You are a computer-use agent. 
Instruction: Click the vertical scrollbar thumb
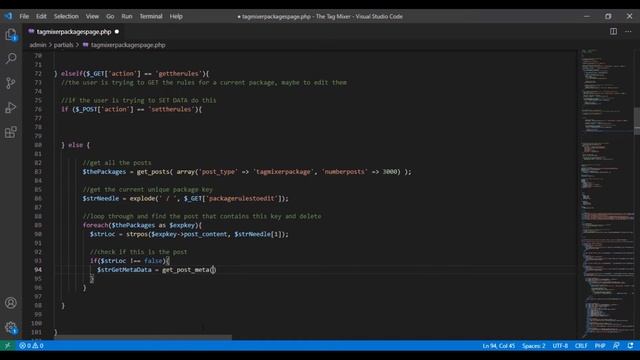pos(637,121)
